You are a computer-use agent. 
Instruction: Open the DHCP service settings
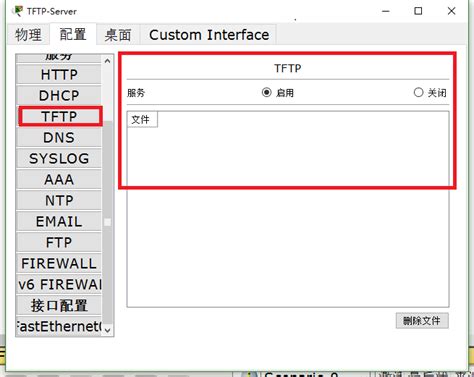59,96
